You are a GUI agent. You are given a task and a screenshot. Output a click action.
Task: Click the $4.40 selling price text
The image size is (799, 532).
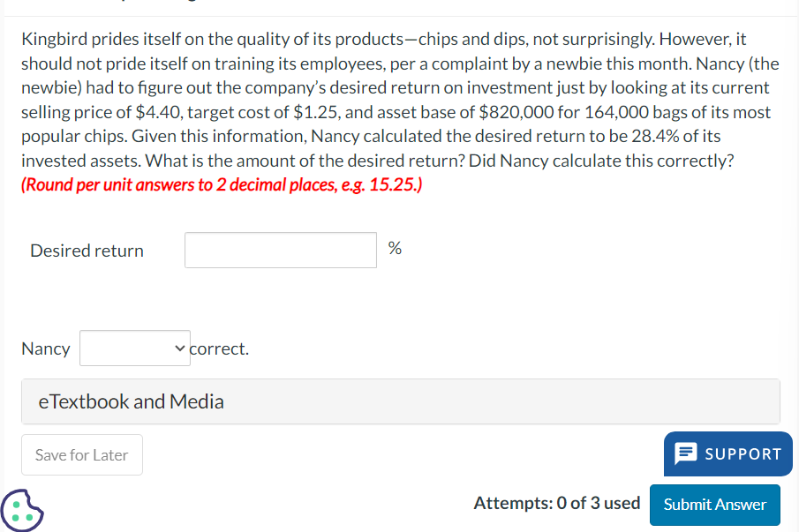click(x=159, y=112)
